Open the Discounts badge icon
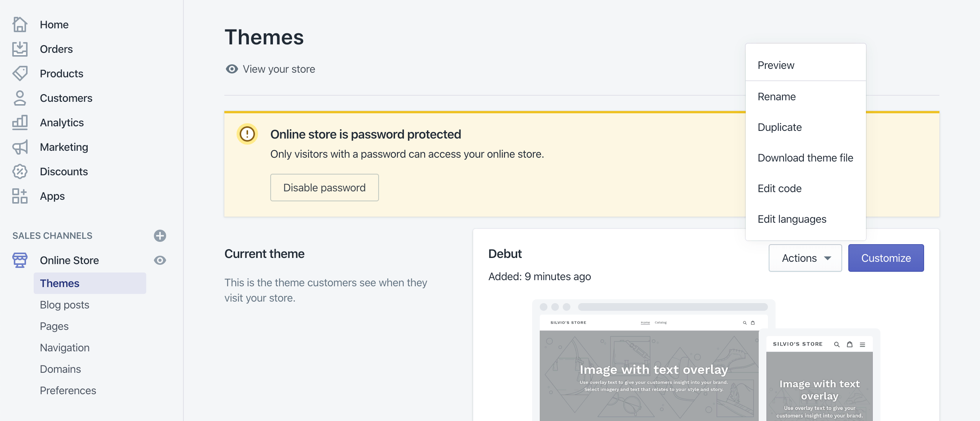The image size is (980, 421). (20, 171)
